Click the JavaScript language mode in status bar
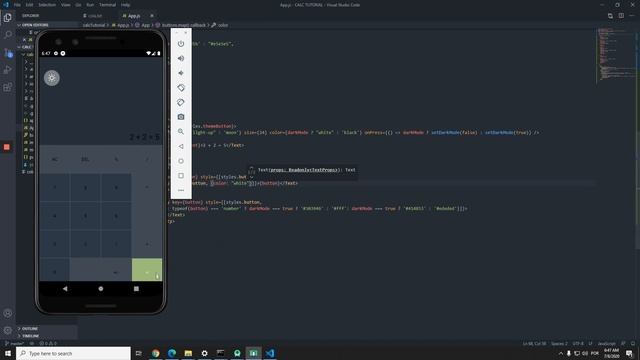Image resolution: width=640 pixels, height=360 pixels. coord(607,344)
